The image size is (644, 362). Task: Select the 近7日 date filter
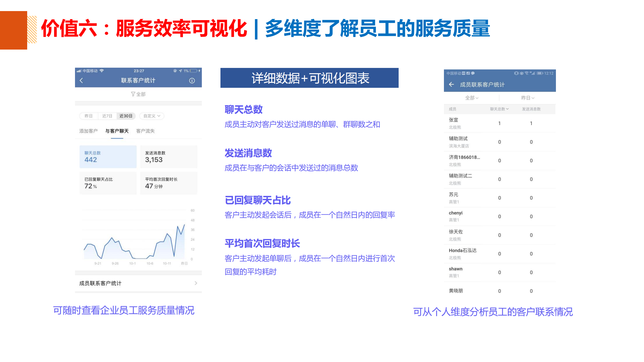108,116
